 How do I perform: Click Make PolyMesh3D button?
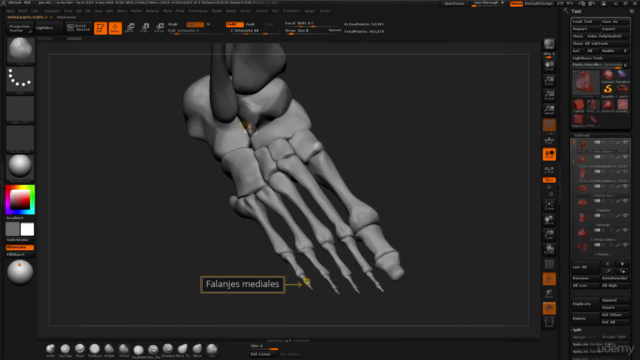click(x=607, y=36)
